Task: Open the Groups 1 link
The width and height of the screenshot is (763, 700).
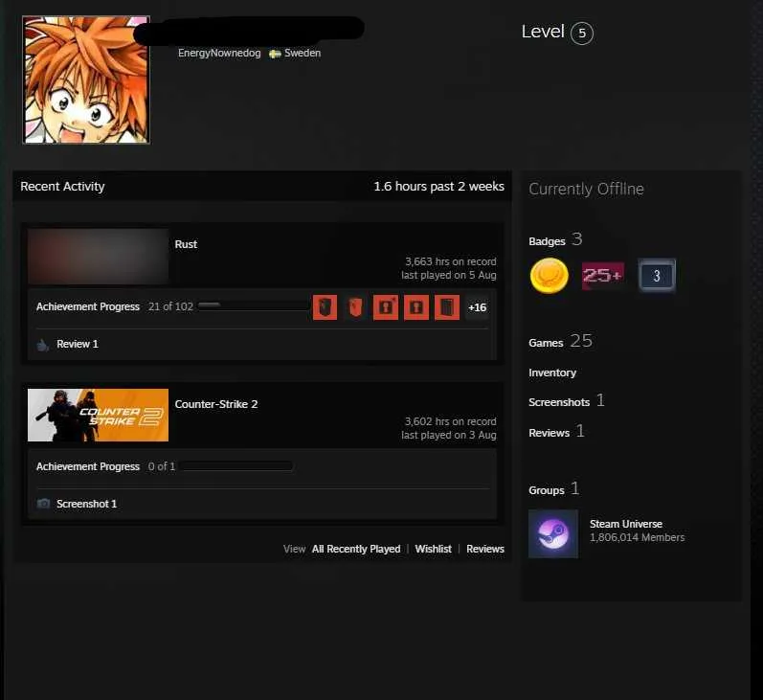Action: point(553,489)
